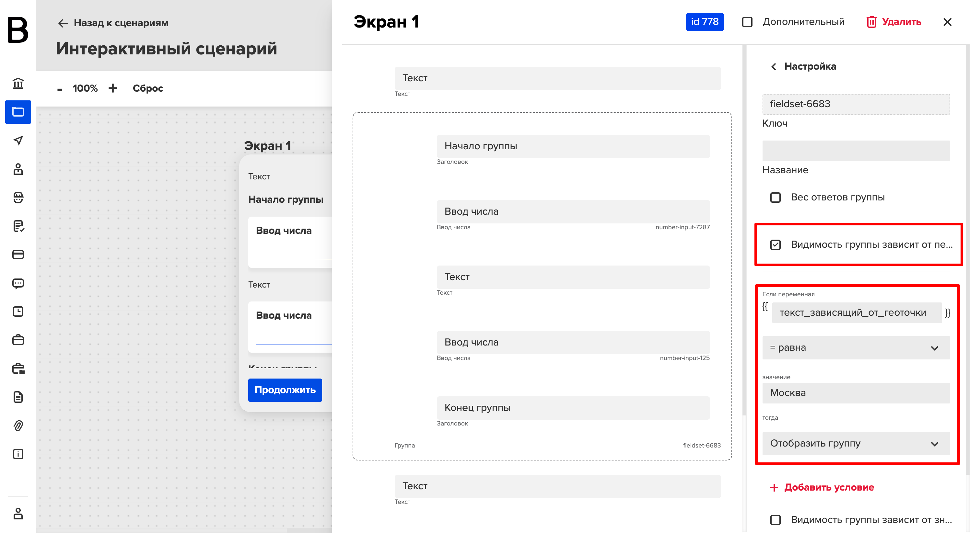980x533 pixels.
Task: Click Назад к сценариям link
Action: point(113,23)
